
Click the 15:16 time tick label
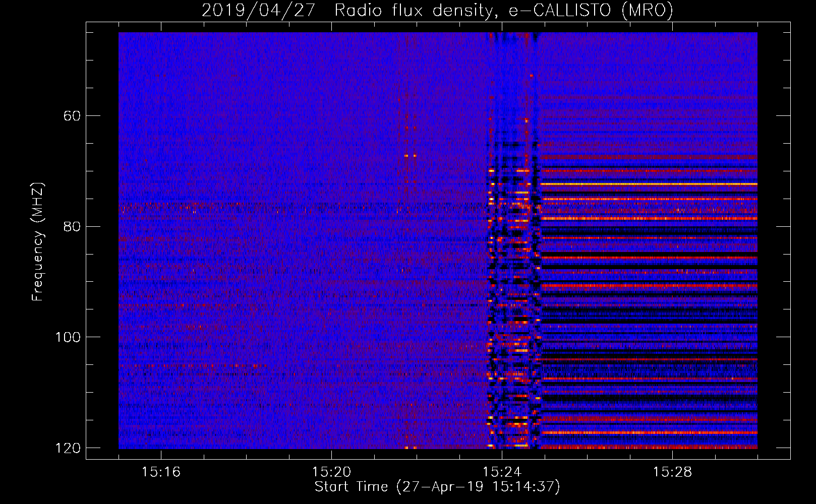tap(161, 472)
